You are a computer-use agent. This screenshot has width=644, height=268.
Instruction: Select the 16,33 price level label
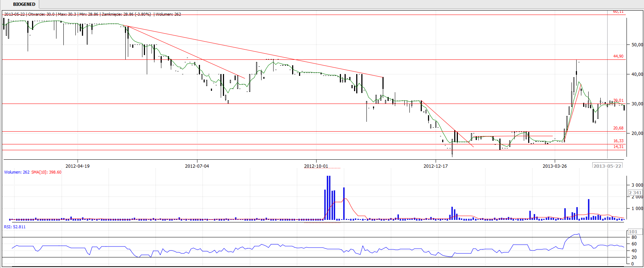(x=618, y=141)
